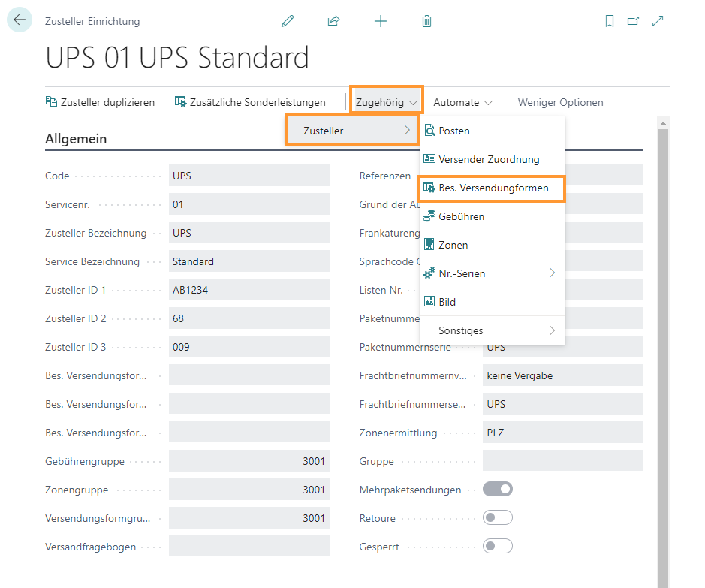Click Zusteller duplizieren action
Image resolution: width=705 pixels, height=588 pixels.
(100, 102)
